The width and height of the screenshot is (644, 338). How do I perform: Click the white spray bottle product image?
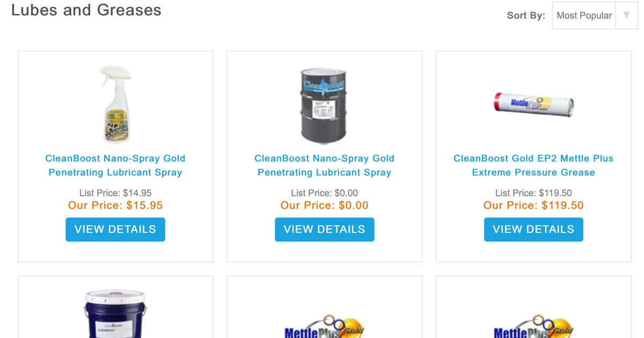(x=115, y=104)
